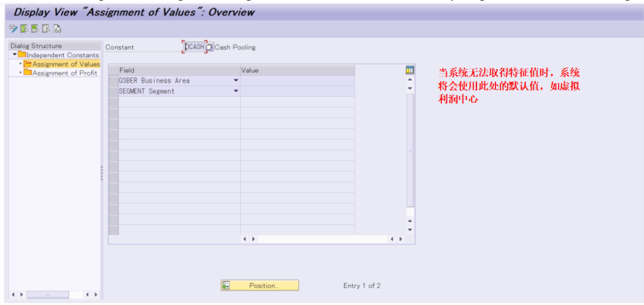The height and width of the screenshot is (305, 644).
Task: Click the Deselect All toolbar icon
Action: tap(46, 29)
